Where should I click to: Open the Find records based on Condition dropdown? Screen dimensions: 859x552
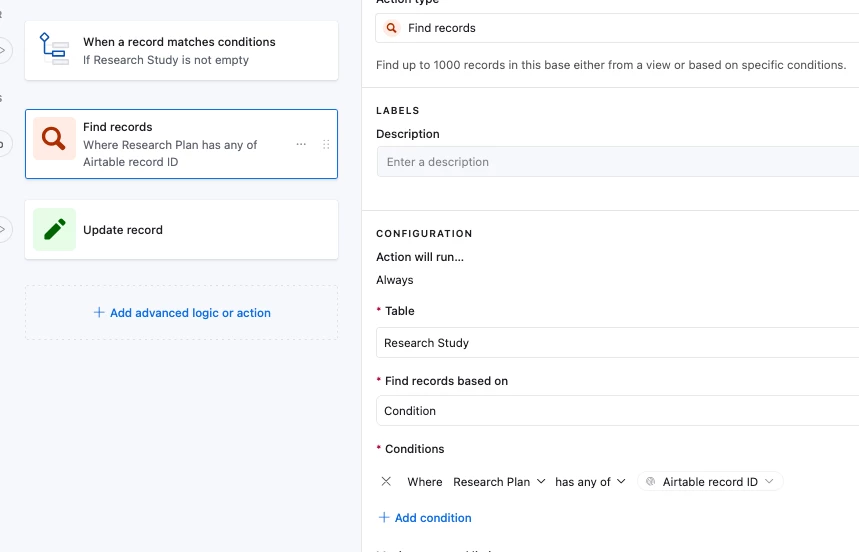click(616, 411)
